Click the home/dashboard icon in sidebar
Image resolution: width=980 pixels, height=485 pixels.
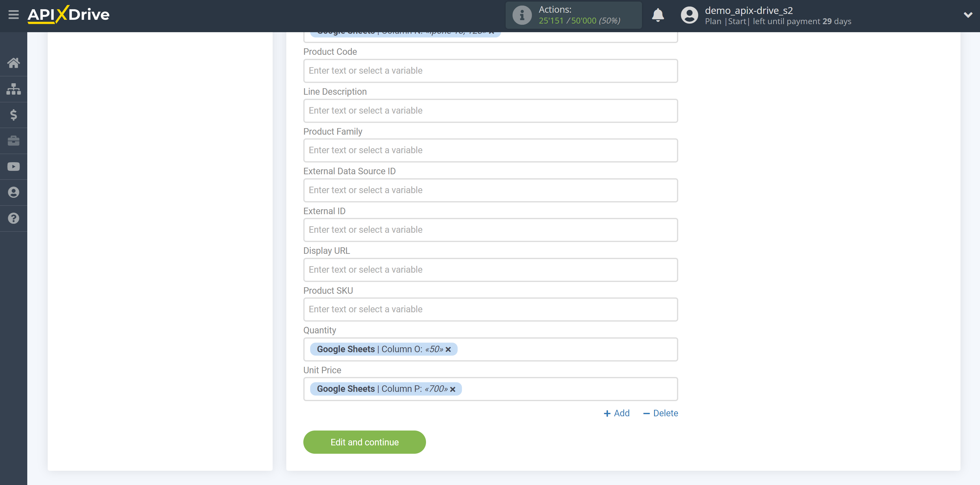pos(13,63)
